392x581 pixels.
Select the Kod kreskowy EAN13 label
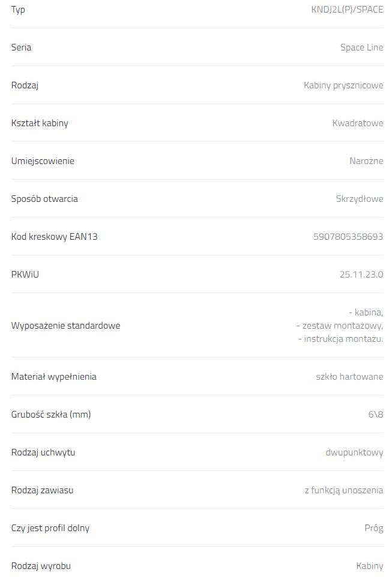pos(54,237)
